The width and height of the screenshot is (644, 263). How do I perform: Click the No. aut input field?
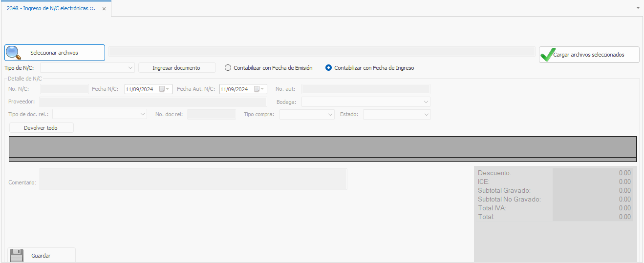click(365, 89)
